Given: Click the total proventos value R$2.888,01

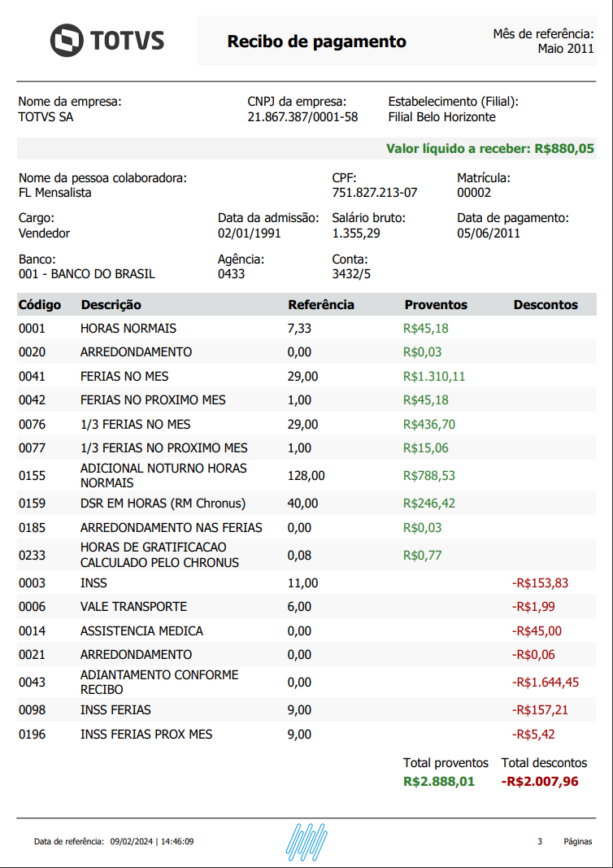Looking at the screenshot, I should pos(439,782).
